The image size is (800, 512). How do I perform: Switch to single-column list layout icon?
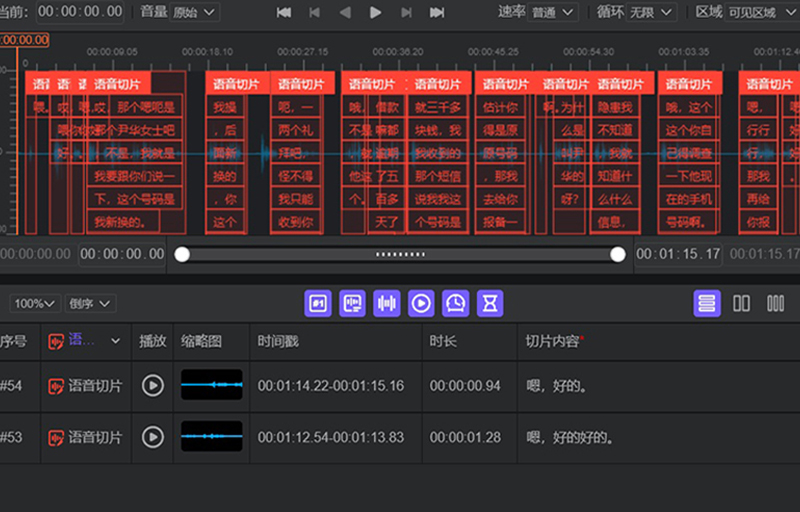click(707, 303)
